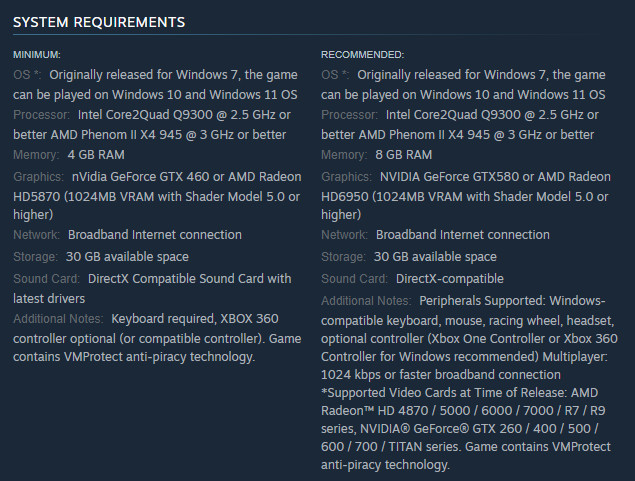Image resolution: width=635 pixels, height=481 pixels.
Task: Click the OS * label under Recommended
Action: click(335, 74)
